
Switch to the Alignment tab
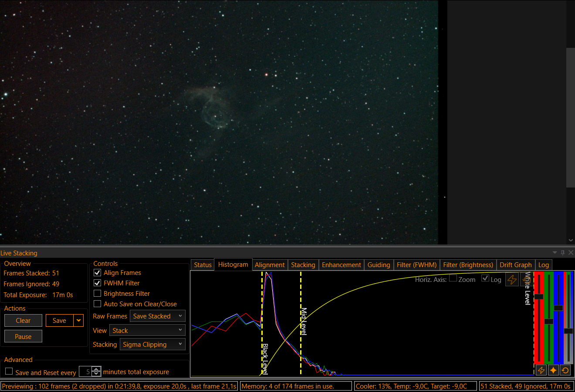pos(270,265)
